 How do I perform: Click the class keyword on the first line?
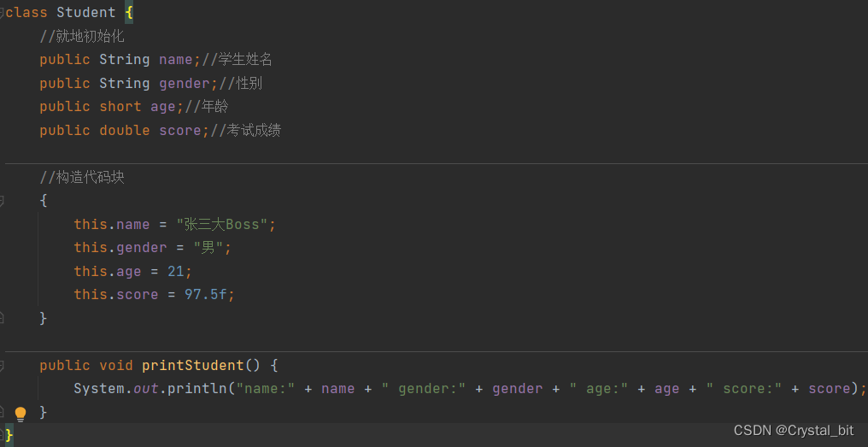click(x=26, y=12)
